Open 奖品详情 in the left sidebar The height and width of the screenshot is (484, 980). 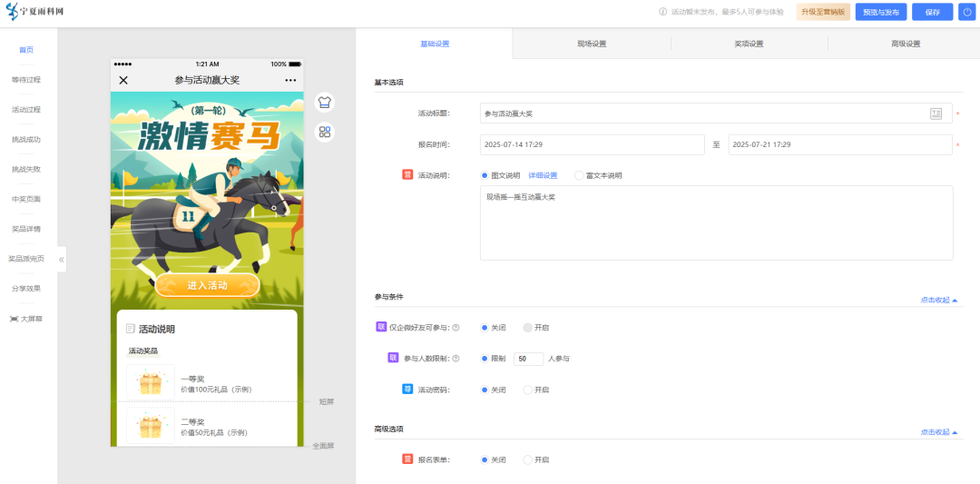26,229
